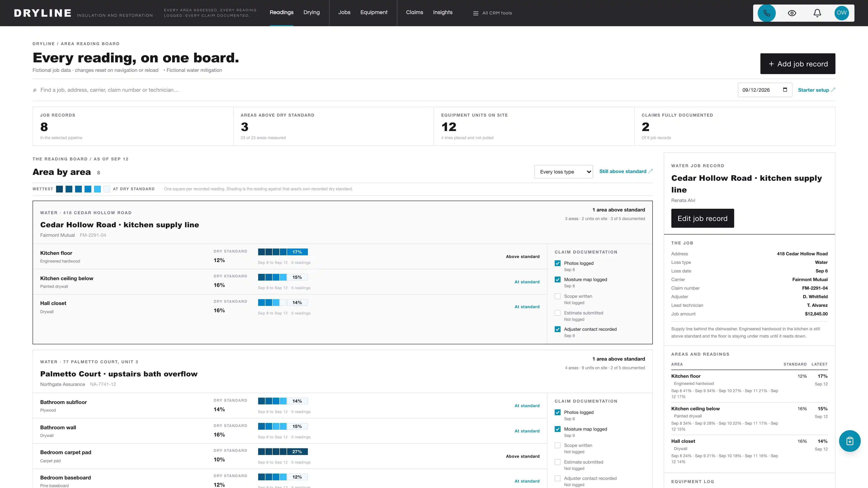Toggle Cedar Hollow Adjuster contact recorded checkbox
The image size is (868, 488).
(558, 329)
